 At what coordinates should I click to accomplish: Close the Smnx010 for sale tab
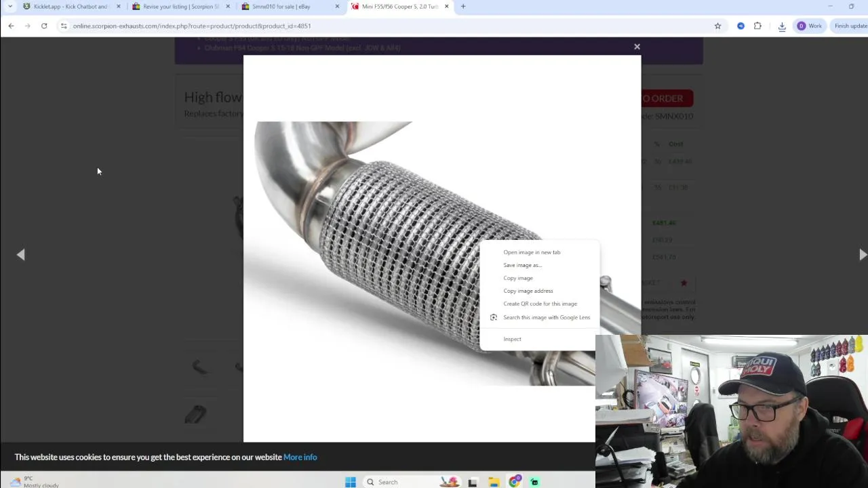[x=337, y=7]
